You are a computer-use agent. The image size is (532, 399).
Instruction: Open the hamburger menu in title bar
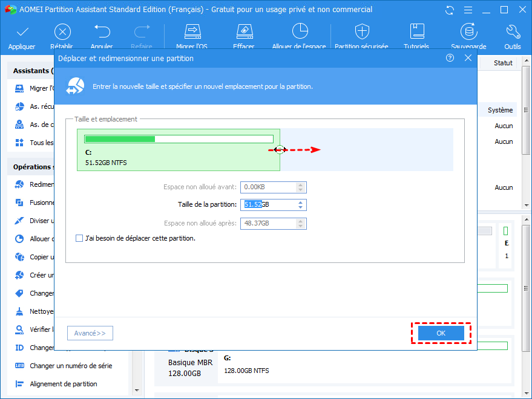468,10
